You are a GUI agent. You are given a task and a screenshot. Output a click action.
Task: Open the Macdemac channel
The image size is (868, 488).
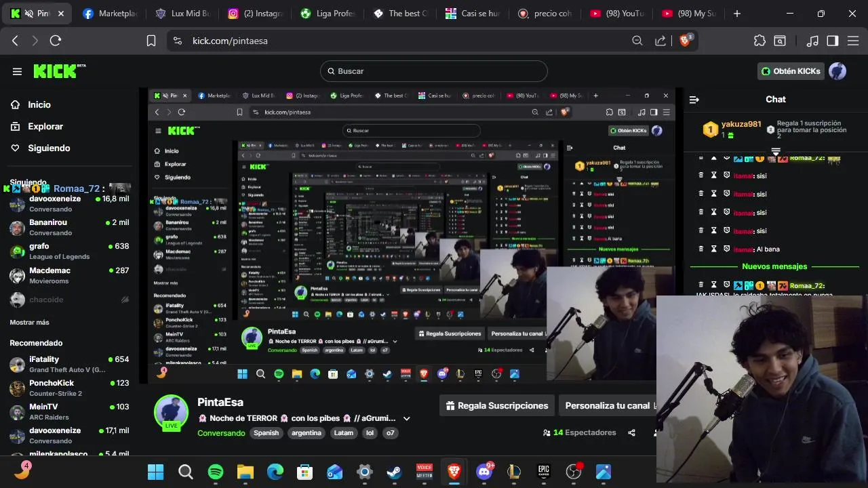69,275
